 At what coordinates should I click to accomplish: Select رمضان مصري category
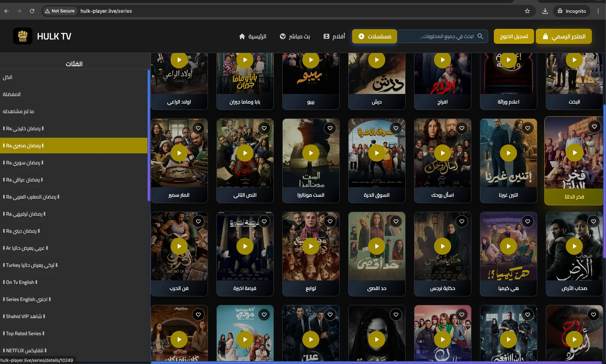click(x=74, y=146)
